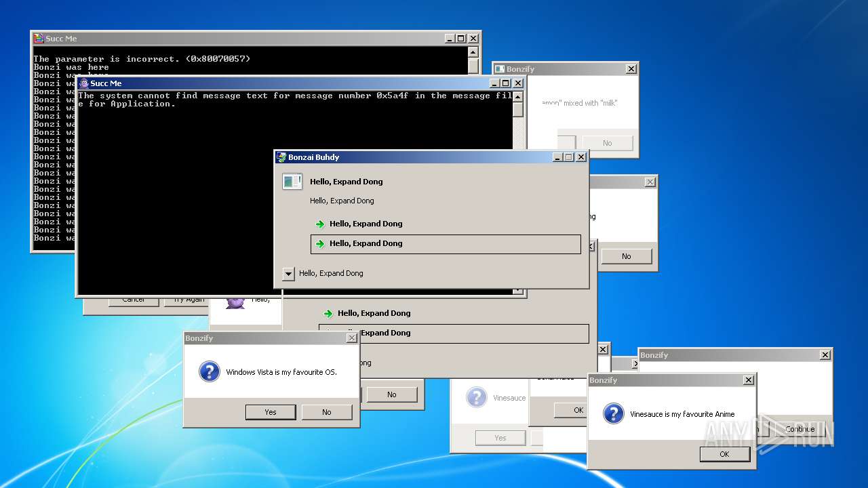Click bold Hello, Expand Dong heading beside icon
868x488 pixels.
[x=347, y=182]
